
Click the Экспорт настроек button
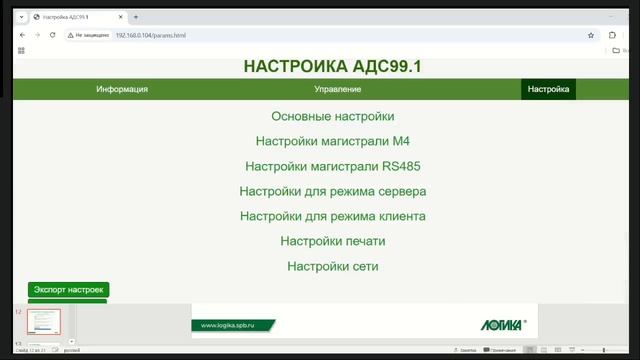click(x=69, y=290)
